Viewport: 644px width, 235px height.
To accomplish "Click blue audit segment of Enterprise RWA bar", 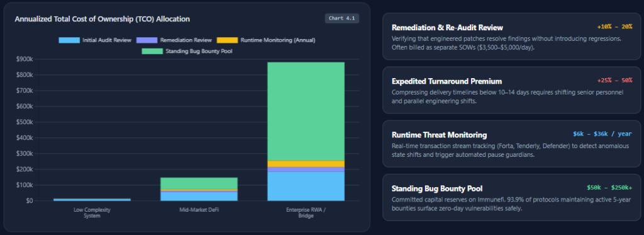I will click(306, 186).
